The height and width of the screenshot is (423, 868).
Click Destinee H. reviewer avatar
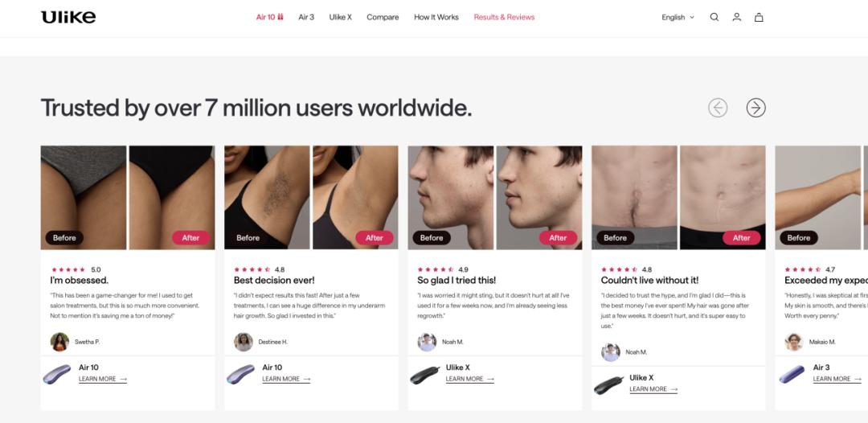pos(243,342)
